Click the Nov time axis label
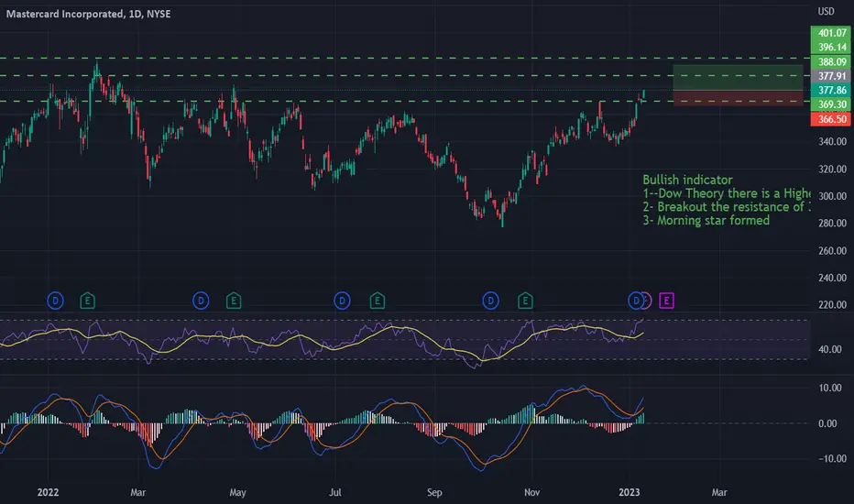Screen dimensions: 854x504 [531, 492]
